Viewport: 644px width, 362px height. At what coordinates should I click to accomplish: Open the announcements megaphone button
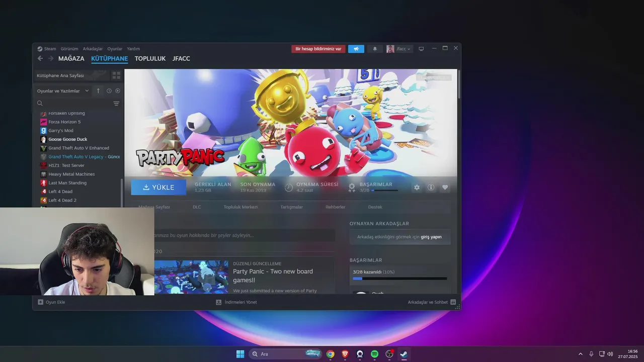(x=356, y=49)
